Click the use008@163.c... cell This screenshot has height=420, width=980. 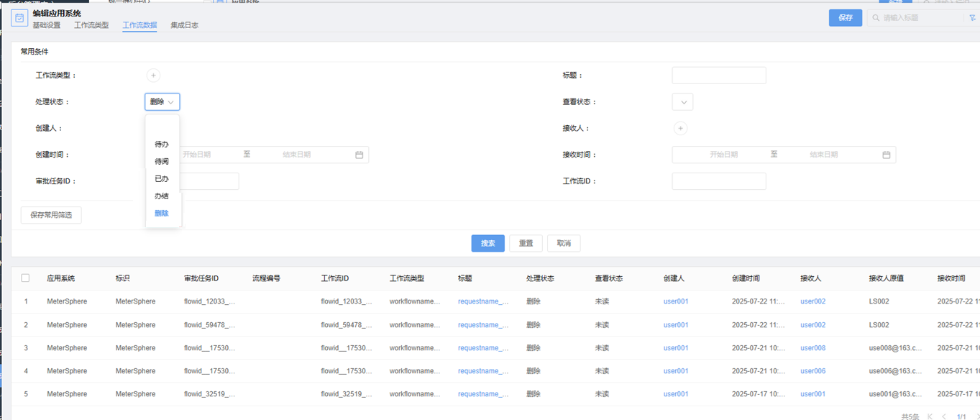[895, 348]
